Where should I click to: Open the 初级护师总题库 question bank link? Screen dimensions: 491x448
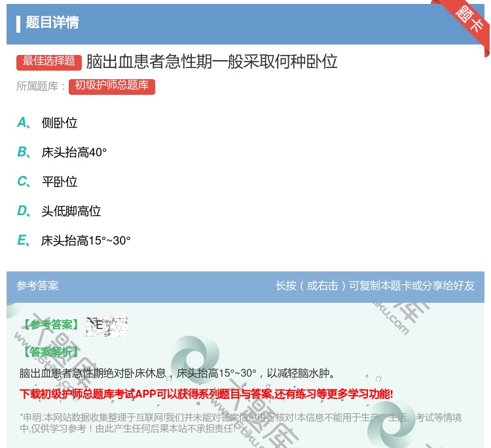[x=112, y=86]
